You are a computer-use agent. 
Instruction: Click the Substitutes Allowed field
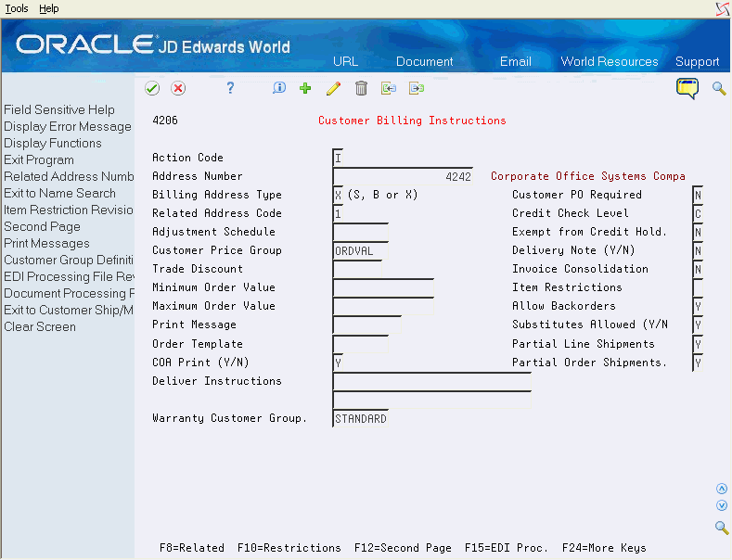(698, 325)
